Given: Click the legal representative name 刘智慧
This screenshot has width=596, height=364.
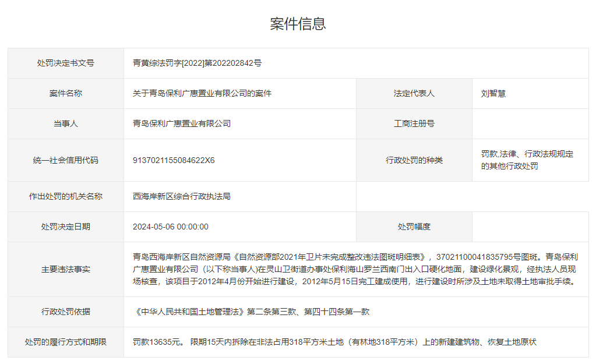Looking at the screenshot, I should tap(493, 93).
